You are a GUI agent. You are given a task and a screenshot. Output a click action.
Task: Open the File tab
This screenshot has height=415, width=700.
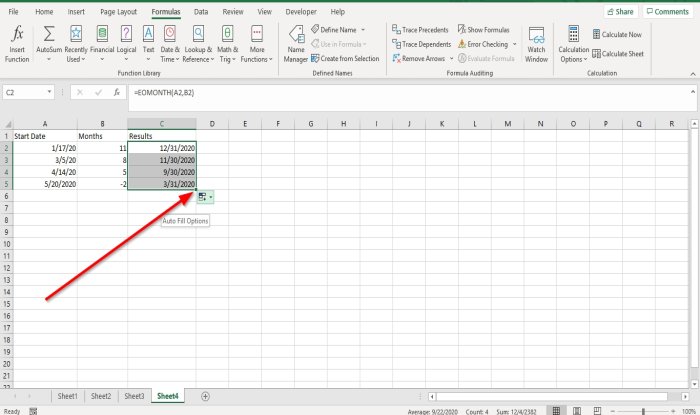click(13, 12)
